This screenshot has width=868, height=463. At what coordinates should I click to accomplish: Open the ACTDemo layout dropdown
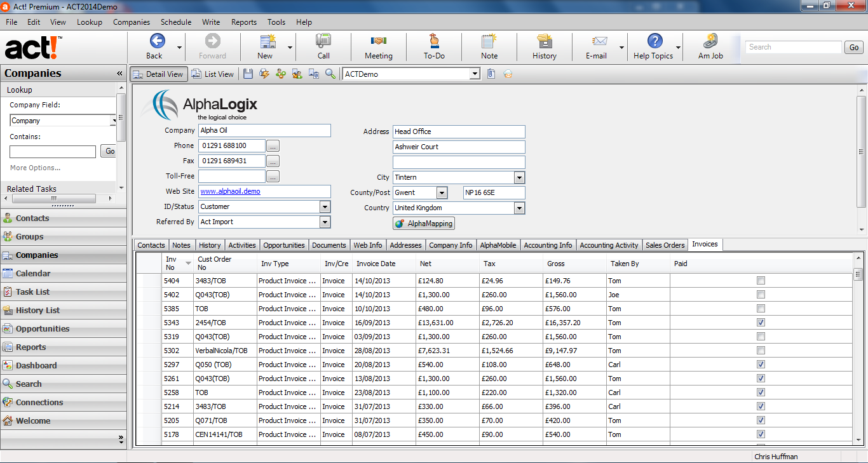point(475,74)
